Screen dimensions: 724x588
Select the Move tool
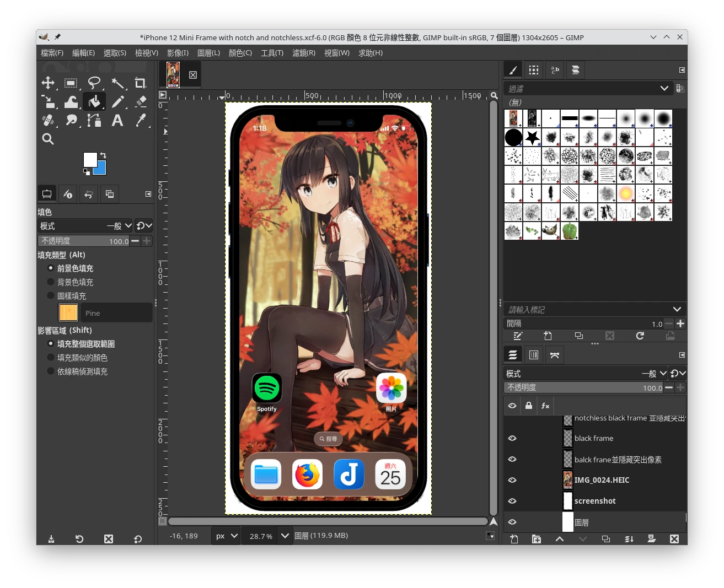pyautogui.click(x=48, y=83)
